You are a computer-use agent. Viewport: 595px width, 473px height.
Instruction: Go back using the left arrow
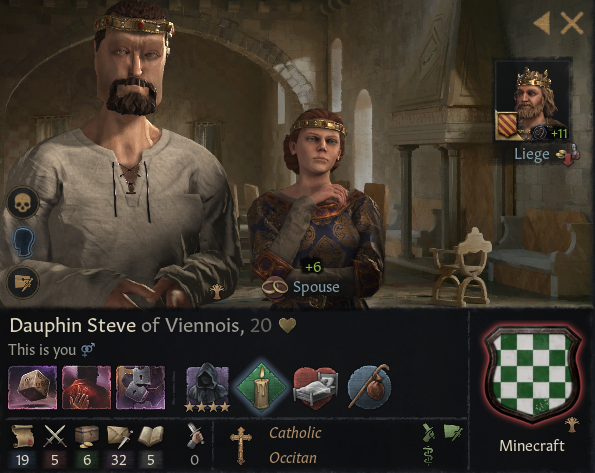[542, 23]
